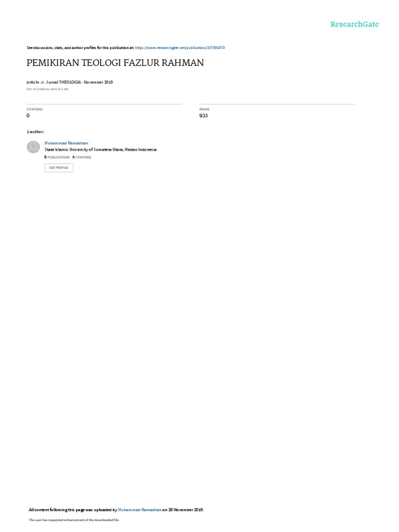Click the citations count 0
This screenshot has width=399, height=532.
(28, 116)
